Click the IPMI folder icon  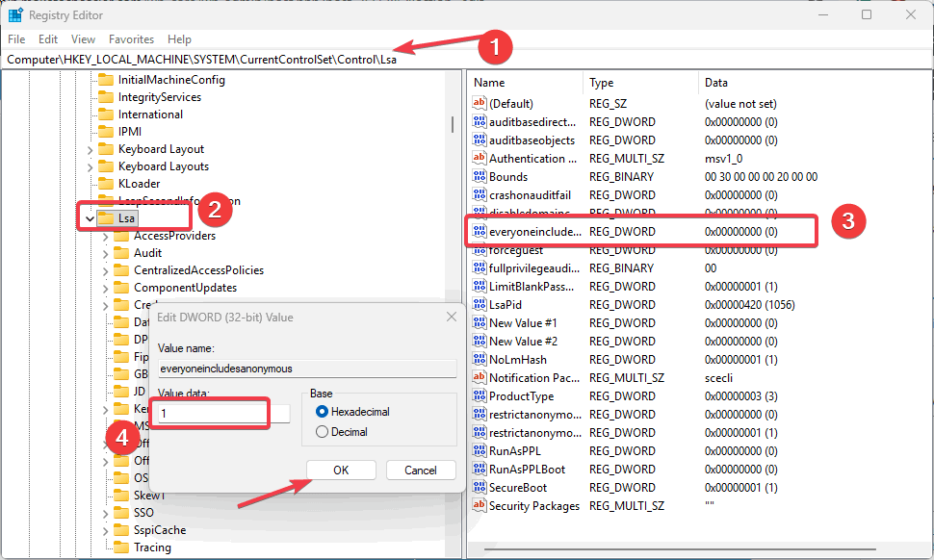click(x=105, y=132)
